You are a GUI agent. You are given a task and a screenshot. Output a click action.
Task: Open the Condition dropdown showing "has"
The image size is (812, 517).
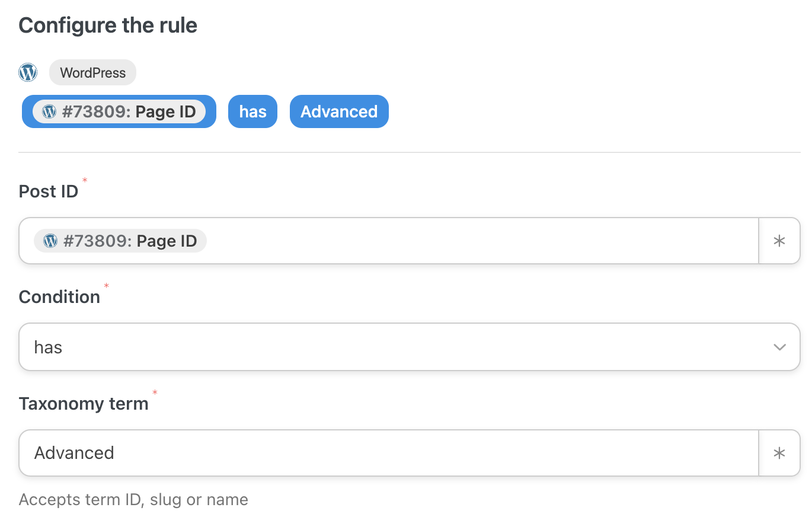(x=410, y=347)
